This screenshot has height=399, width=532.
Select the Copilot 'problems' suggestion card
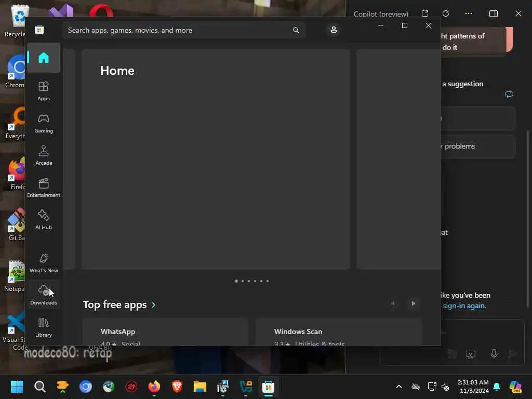(478, 146)
